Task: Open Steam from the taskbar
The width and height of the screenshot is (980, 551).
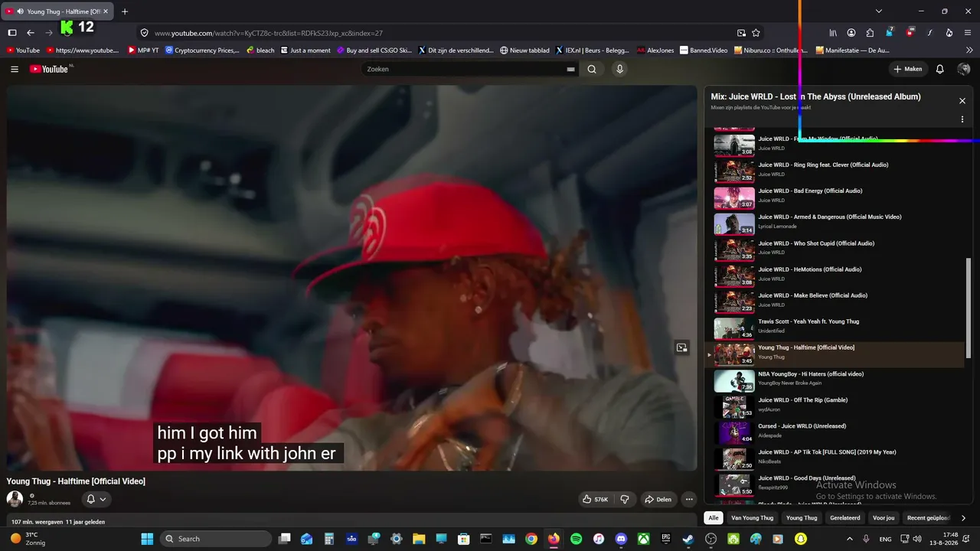Action: click(688, 539)
